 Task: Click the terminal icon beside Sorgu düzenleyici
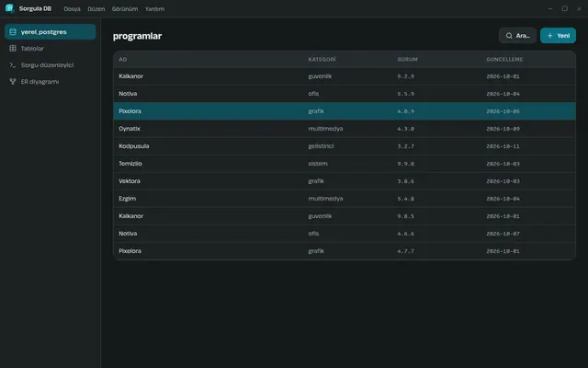[13, 65]
